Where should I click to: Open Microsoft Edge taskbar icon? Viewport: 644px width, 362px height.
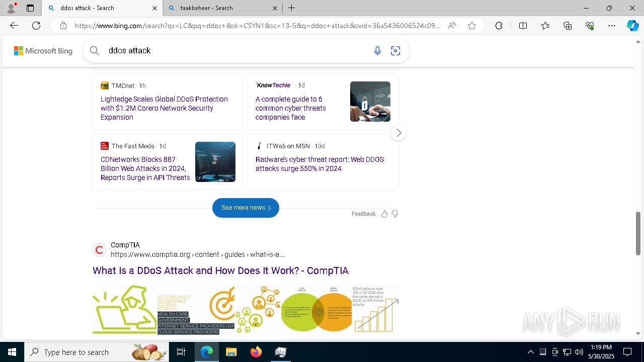pyautogui.click(x=207, y=352)
